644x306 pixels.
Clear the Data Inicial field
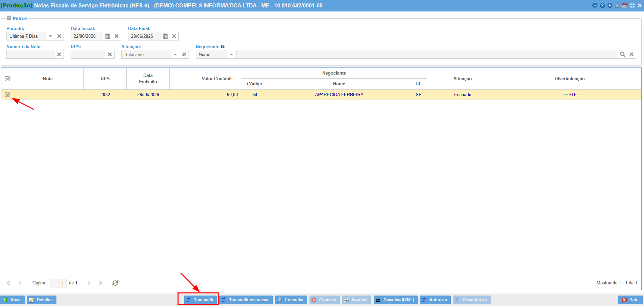(x=117, y=36)
